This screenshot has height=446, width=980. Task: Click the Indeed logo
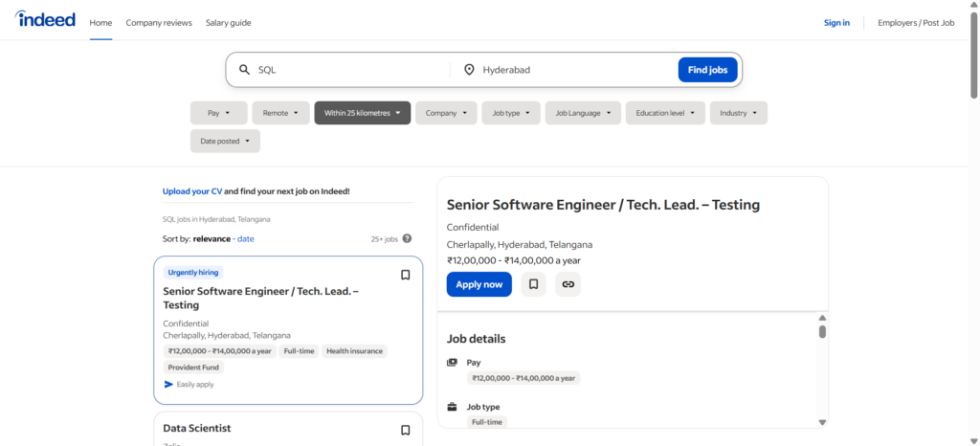pyautogui.click(x=45, y=19)
